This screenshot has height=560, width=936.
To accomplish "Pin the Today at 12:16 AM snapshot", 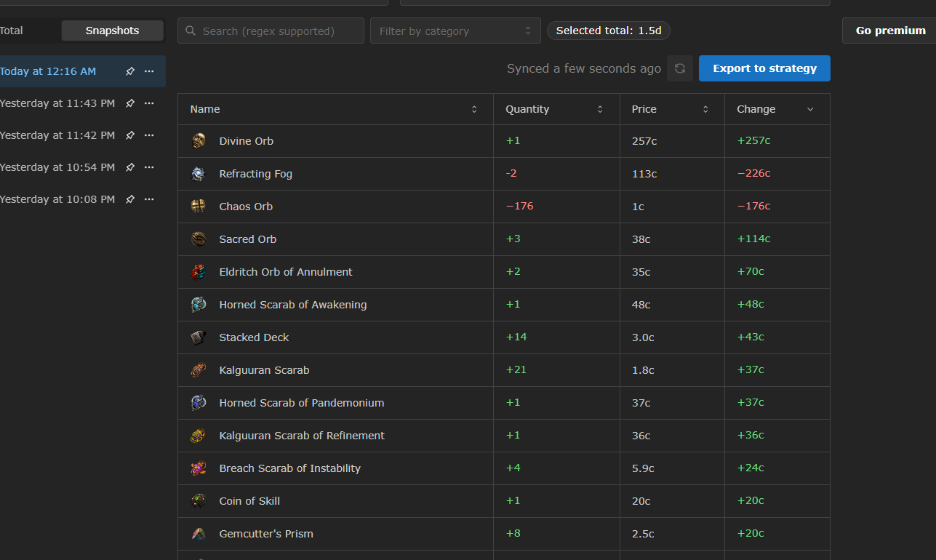I will [x=130, y=71].
